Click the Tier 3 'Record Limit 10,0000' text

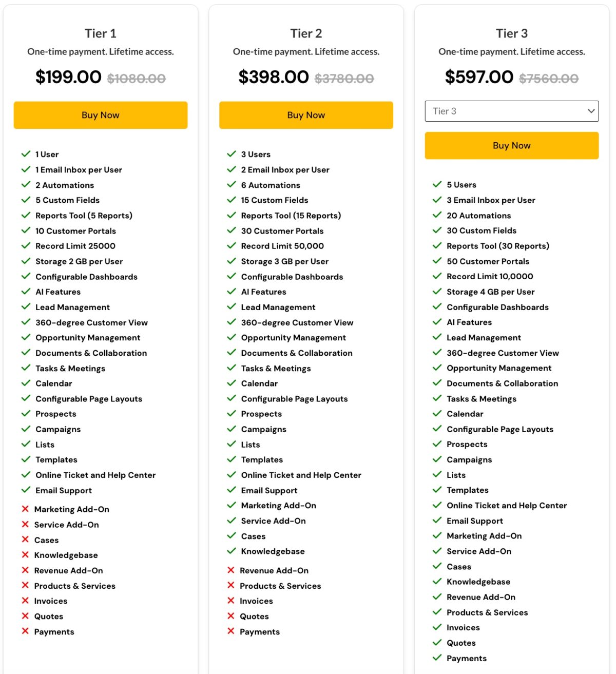(x=490, y=276)
